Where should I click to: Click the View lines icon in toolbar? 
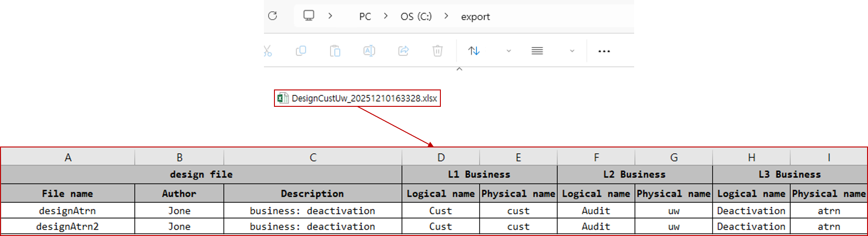point(537,51)
